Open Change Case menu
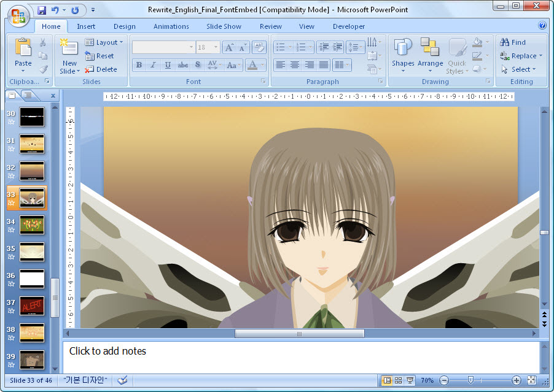The width and height of the screenshot is (554, 392). (233, 65)
